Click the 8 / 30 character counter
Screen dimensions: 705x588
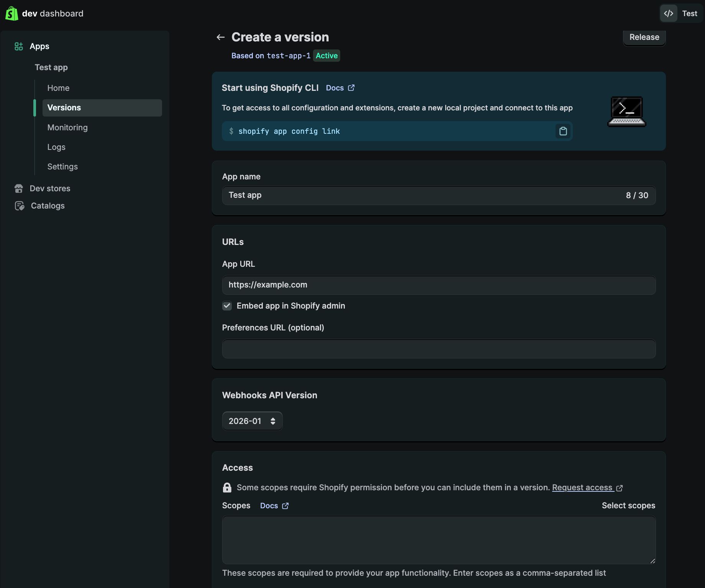click(637, 195)
